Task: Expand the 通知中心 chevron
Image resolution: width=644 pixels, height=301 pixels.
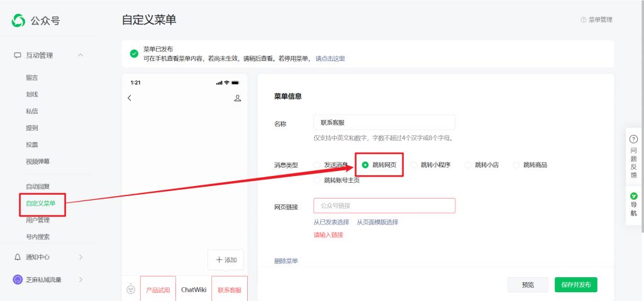Action: (80, 257)
